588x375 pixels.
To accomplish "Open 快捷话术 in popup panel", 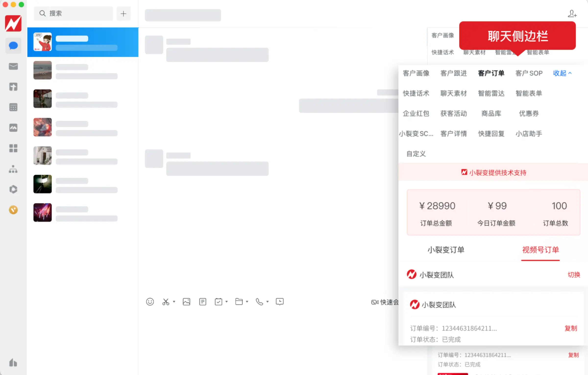I will 416,93.
